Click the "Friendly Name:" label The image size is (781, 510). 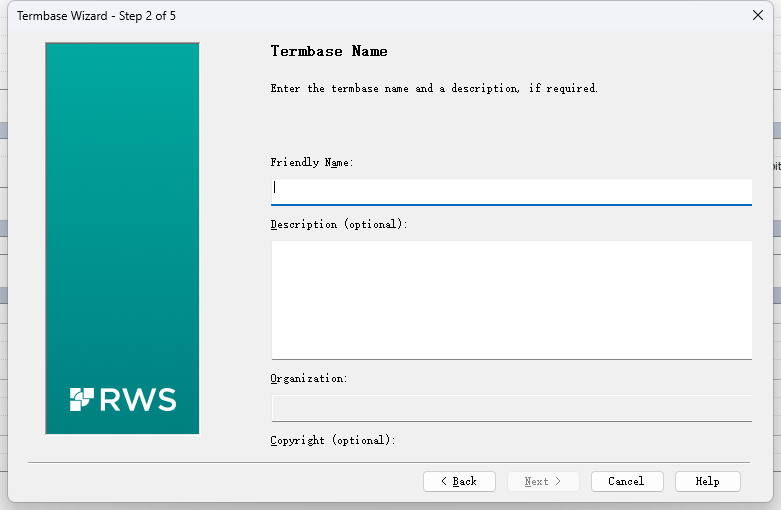312,162
